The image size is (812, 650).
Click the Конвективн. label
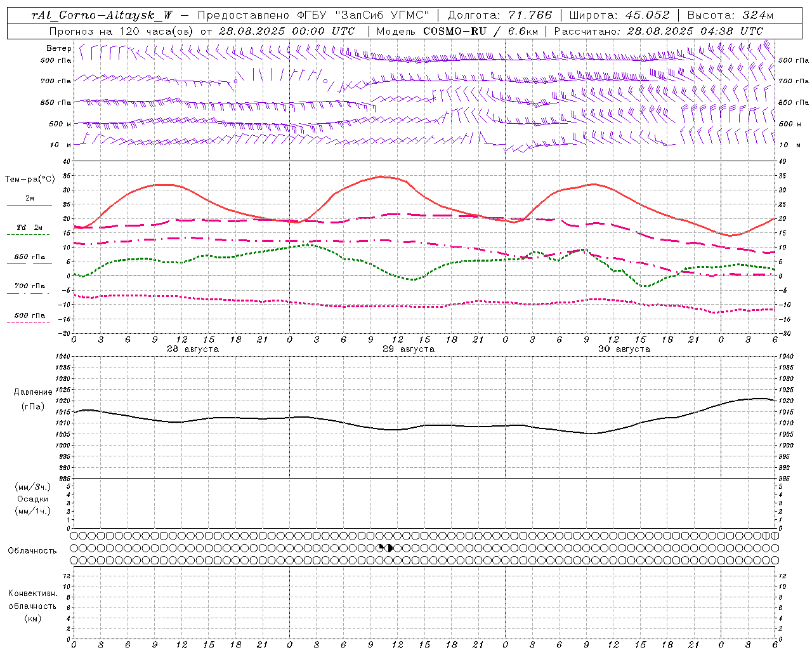point(33,594)
